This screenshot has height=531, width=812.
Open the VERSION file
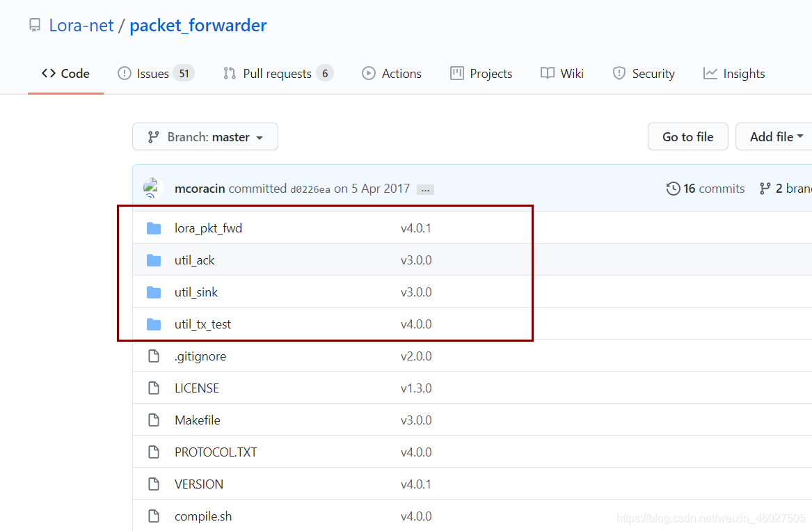coord(199,484)
